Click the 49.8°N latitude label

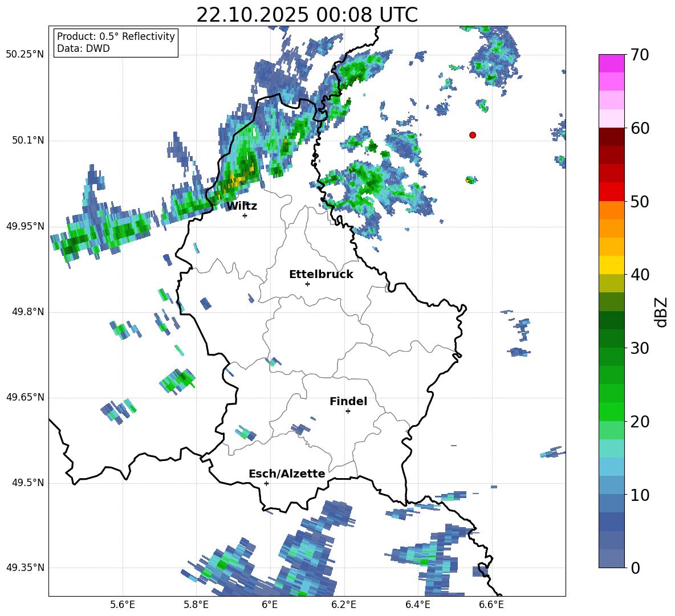tap(28, 312)
